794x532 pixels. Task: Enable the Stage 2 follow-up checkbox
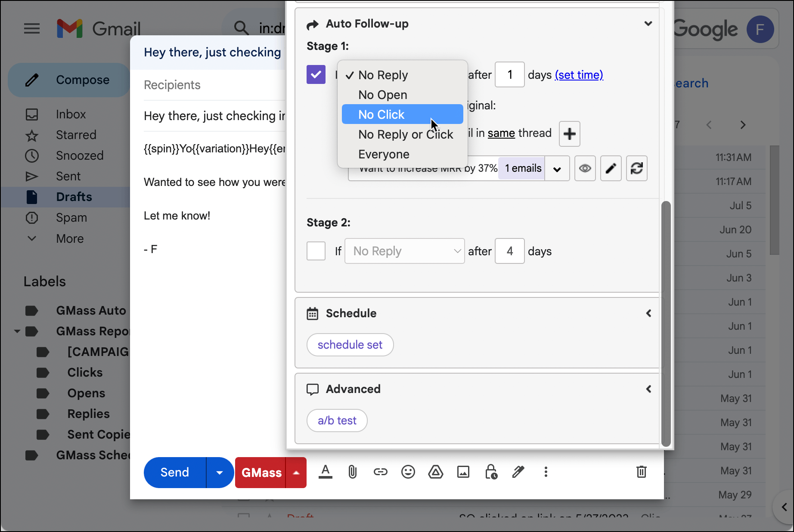pos(316,251)
